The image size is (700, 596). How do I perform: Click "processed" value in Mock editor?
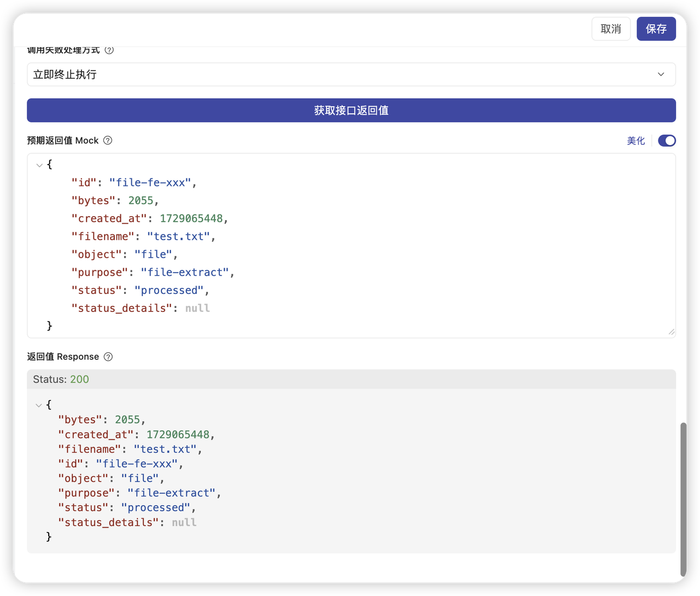(x=169, y=290)
